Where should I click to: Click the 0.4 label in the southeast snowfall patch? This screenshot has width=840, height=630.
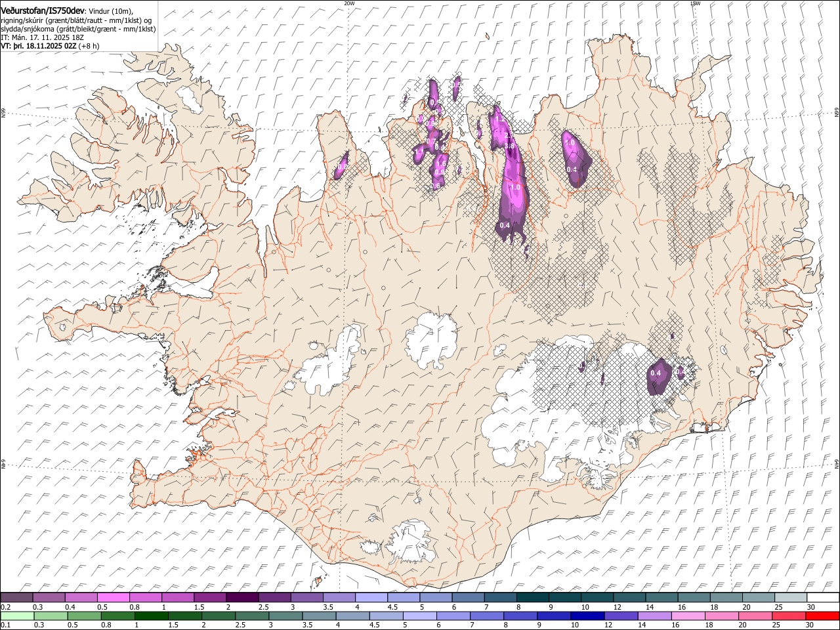[656, 373]
